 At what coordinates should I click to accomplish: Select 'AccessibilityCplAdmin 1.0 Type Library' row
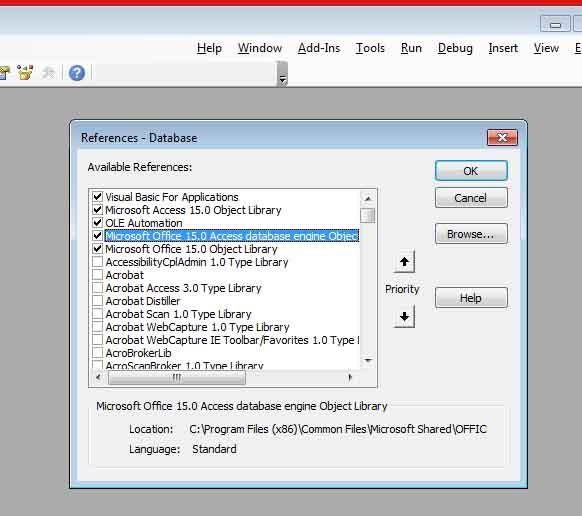(232, 261)
